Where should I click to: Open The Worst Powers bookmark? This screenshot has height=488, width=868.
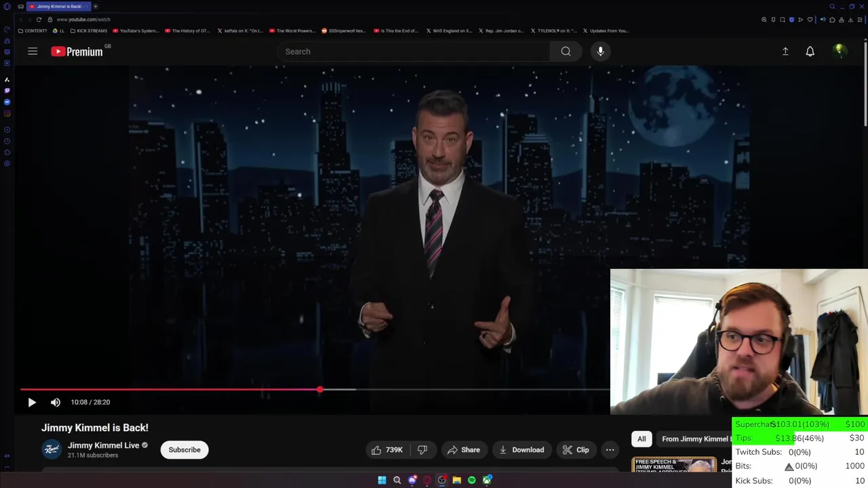coord(292,30)
